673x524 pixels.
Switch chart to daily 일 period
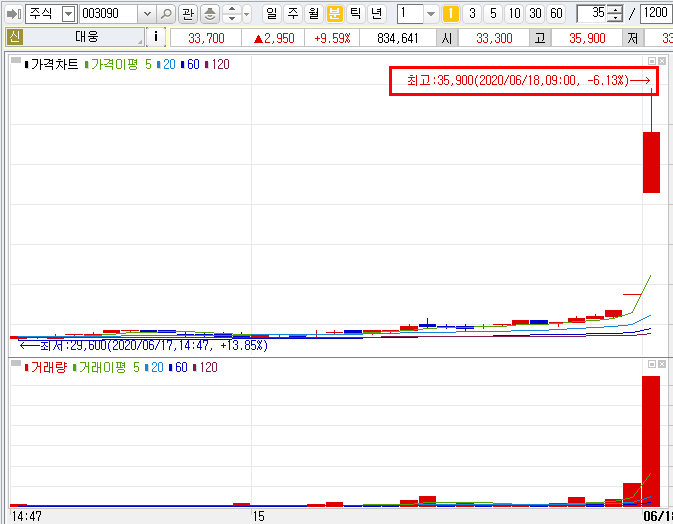271,14
